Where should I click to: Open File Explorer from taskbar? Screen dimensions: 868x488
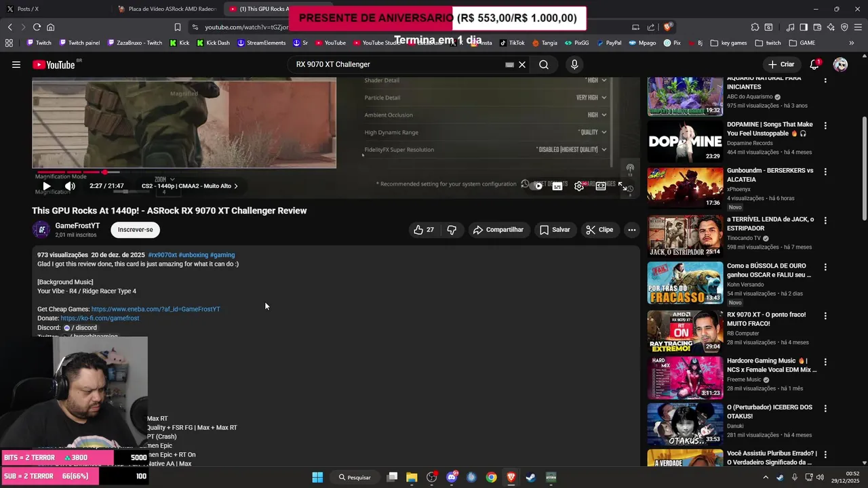click(x=412, y=477)
